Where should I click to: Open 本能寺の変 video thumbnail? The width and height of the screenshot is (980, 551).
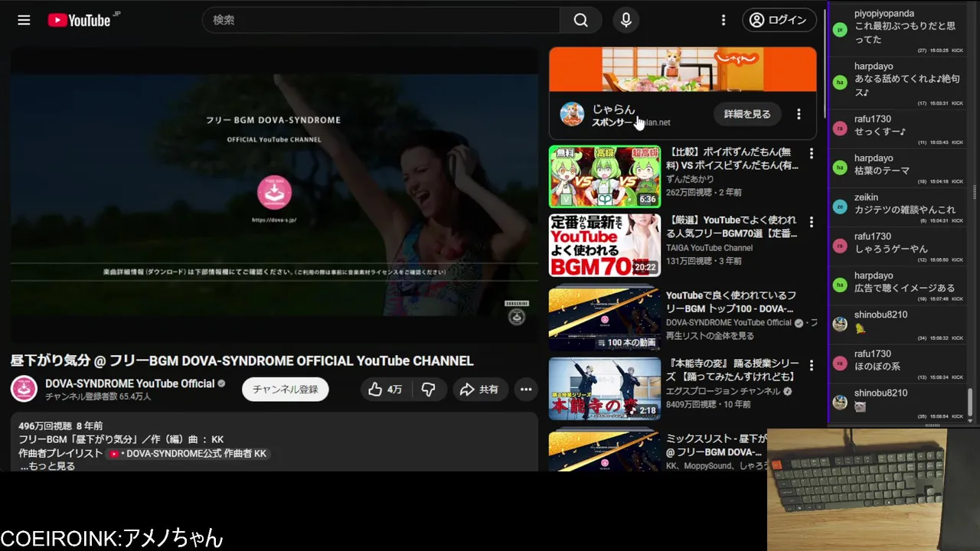(x=605, y=389)
